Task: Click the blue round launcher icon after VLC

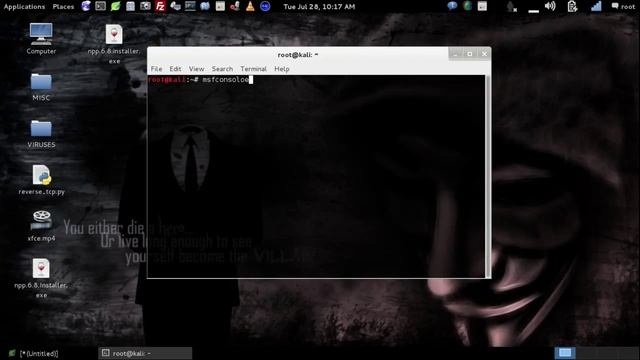Action: tap(265, 6)
